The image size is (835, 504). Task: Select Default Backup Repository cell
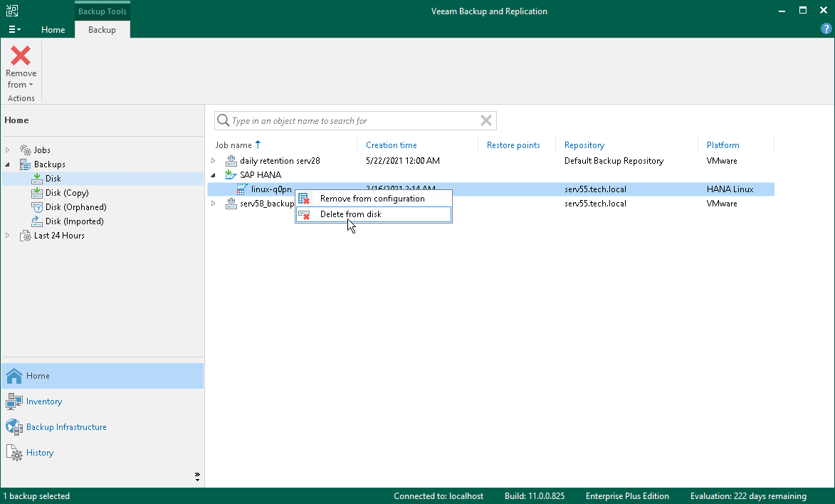[x=614, y=160]
